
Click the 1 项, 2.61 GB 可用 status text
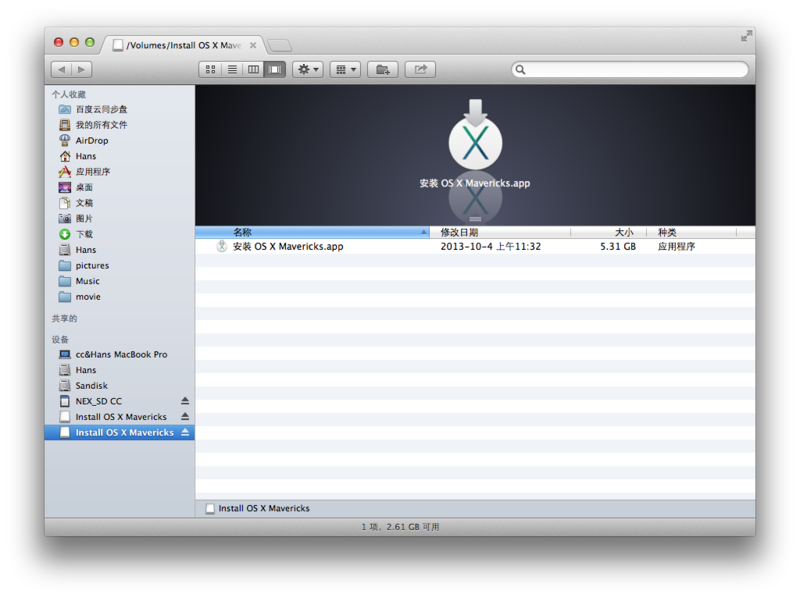400,527
